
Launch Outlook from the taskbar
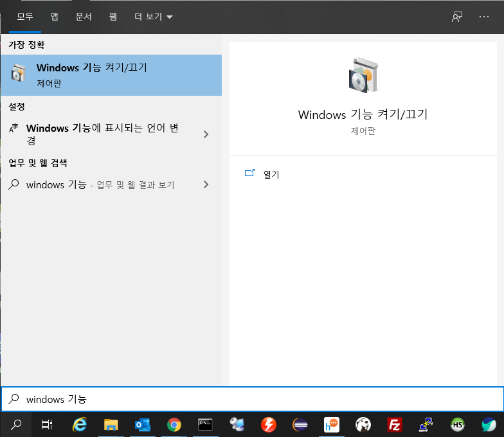[143, 424]
